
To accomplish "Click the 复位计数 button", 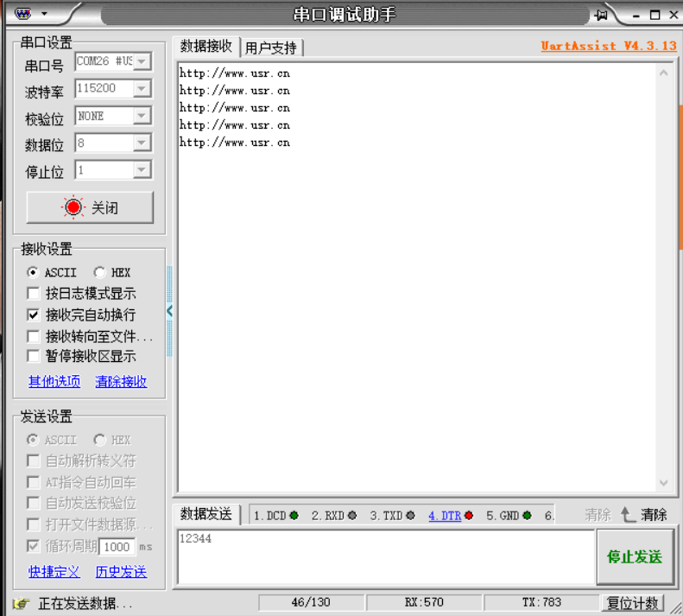I will [632, 603].
